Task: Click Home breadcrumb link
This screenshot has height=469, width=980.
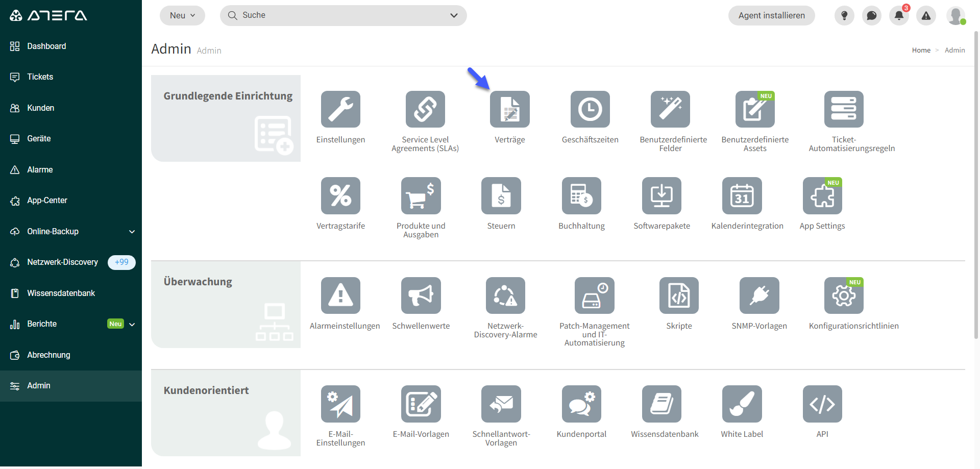Action: point(921,50)
